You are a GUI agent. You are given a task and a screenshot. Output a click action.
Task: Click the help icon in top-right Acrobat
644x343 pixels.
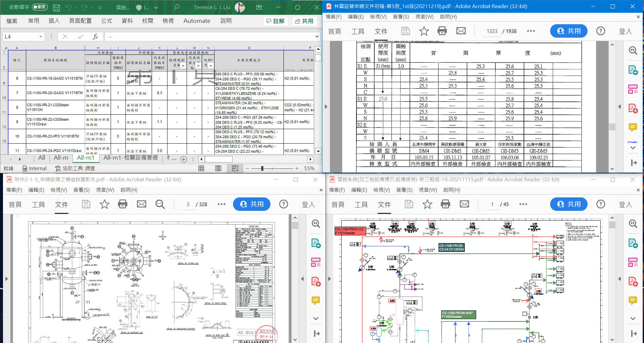pyautogui.click(x=601, y=31)
